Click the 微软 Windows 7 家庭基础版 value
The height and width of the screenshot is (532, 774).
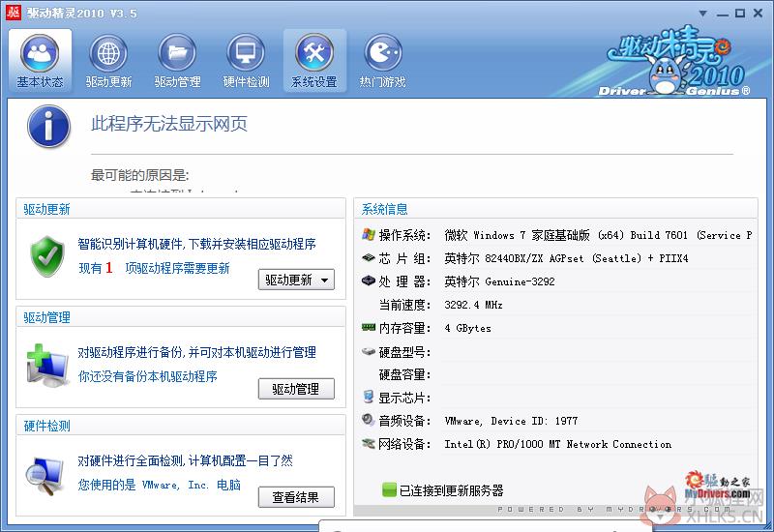point(598,235)
